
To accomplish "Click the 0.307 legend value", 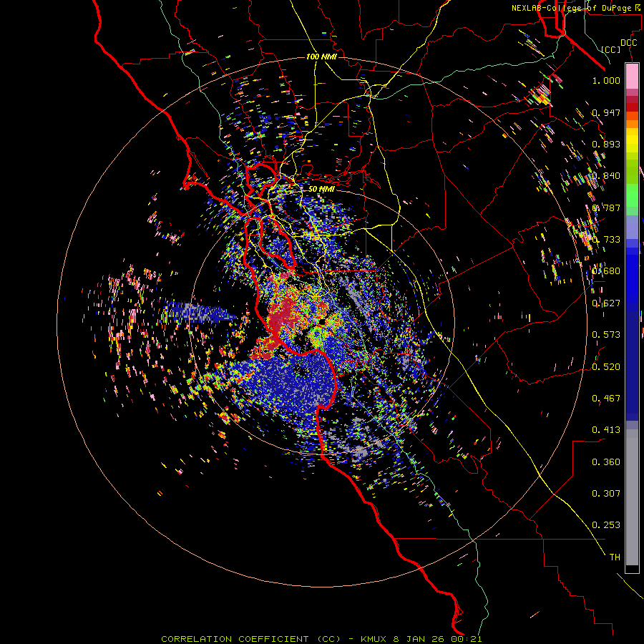I will (x=606, y=494).
